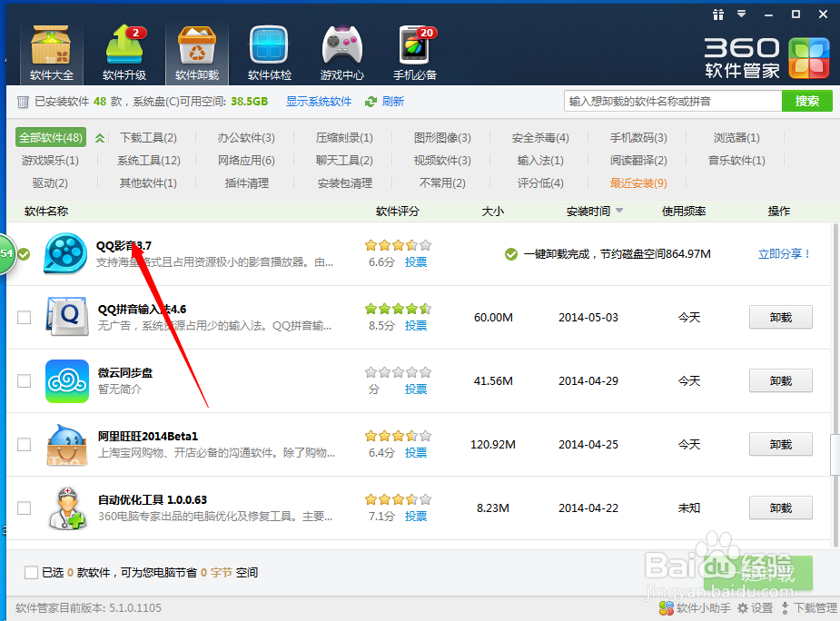Open 软件体检 to check software health

click(x=269, y=44)
